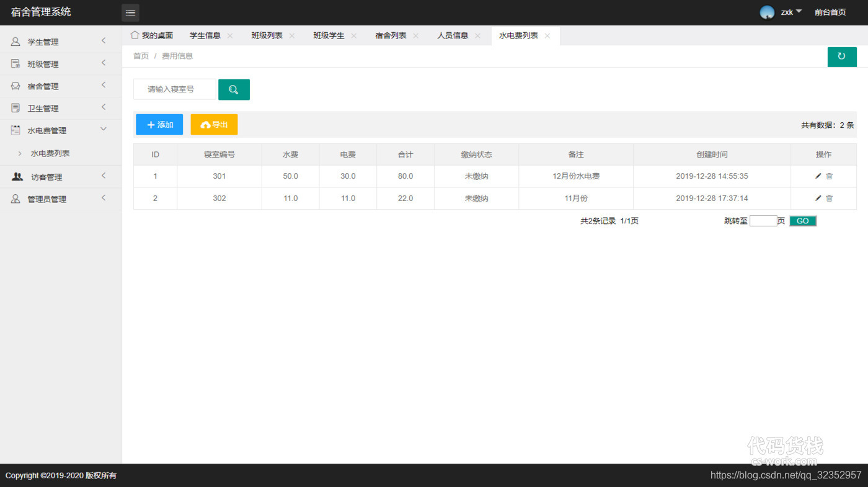Click the 宿舍管理 sidebar icon
This screenshot has height=487, width=868.
[x=15, y=86]
